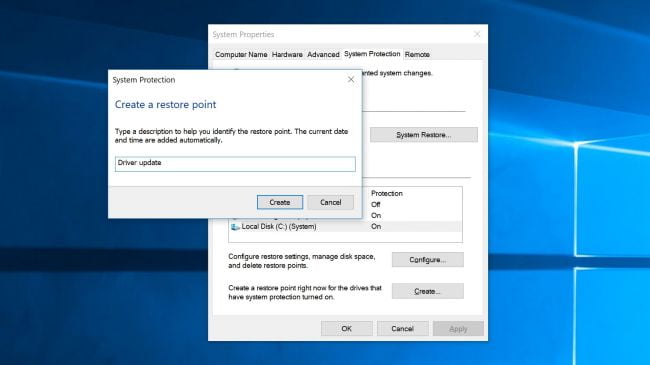
Task: Click the Configure... button
Action: 427,260
